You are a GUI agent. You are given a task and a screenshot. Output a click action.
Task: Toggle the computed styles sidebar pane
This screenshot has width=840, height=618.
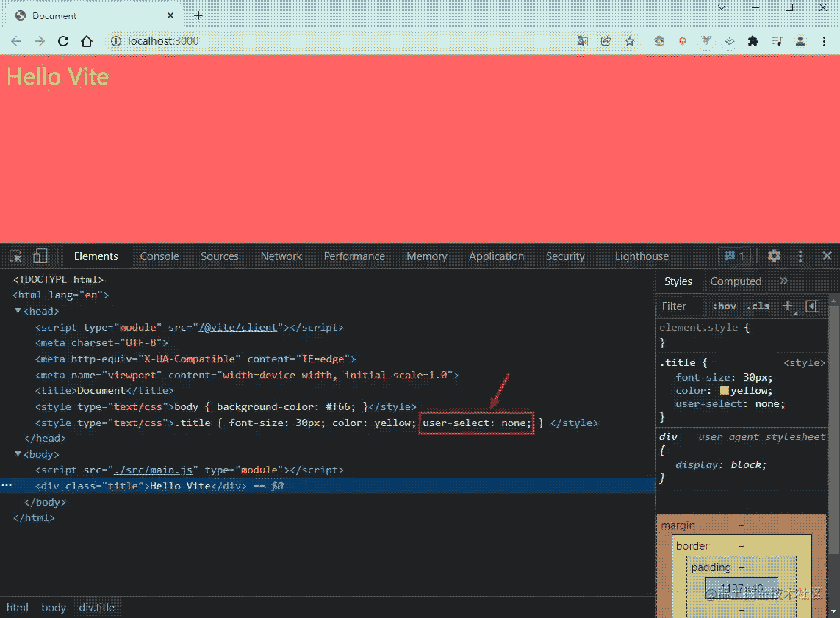coord(813,306)
